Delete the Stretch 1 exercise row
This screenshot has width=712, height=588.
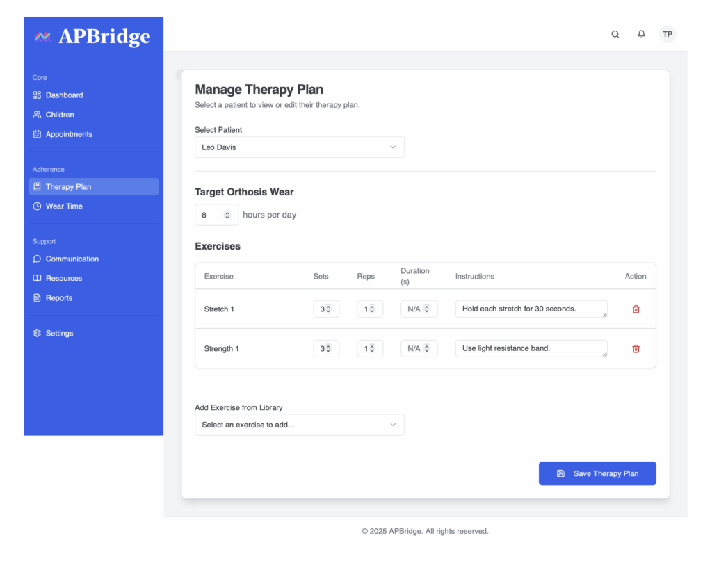click(636, 309)
